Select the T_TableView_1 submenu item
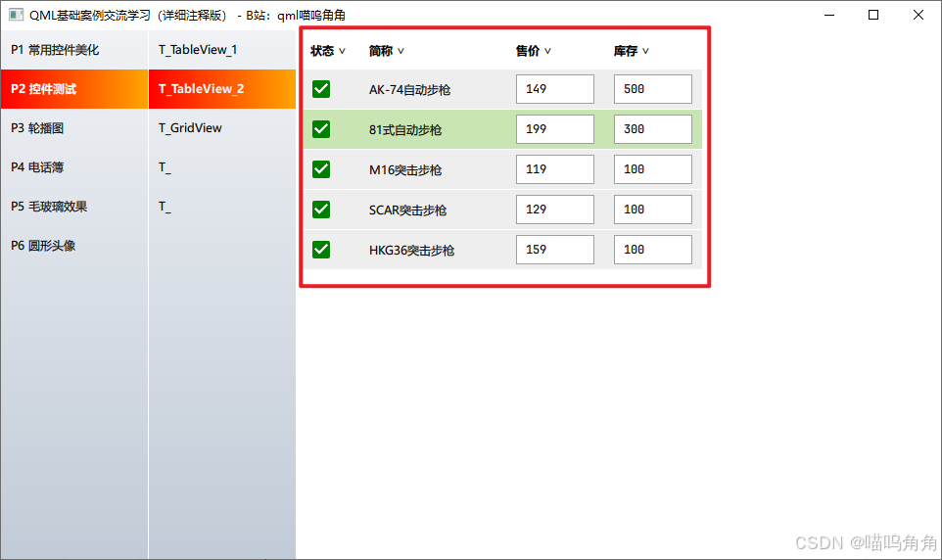942x560 pixels. tap(222, 50)
